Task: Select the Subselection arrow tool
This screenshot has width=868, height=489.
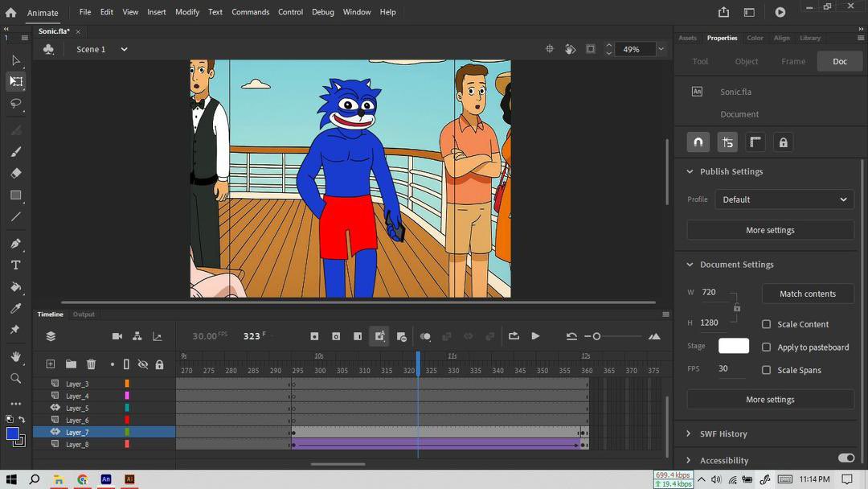Action: pyautogui.click(x=15, y=60)
